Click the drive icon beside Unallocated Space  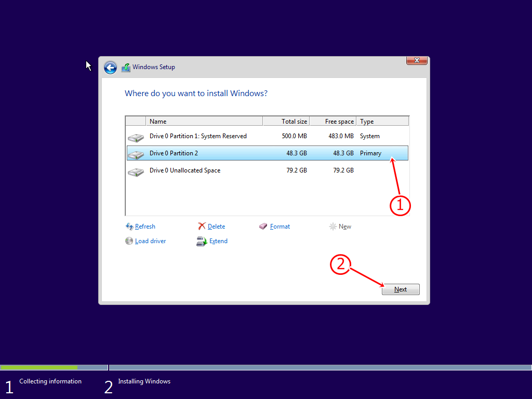point(135,170)
